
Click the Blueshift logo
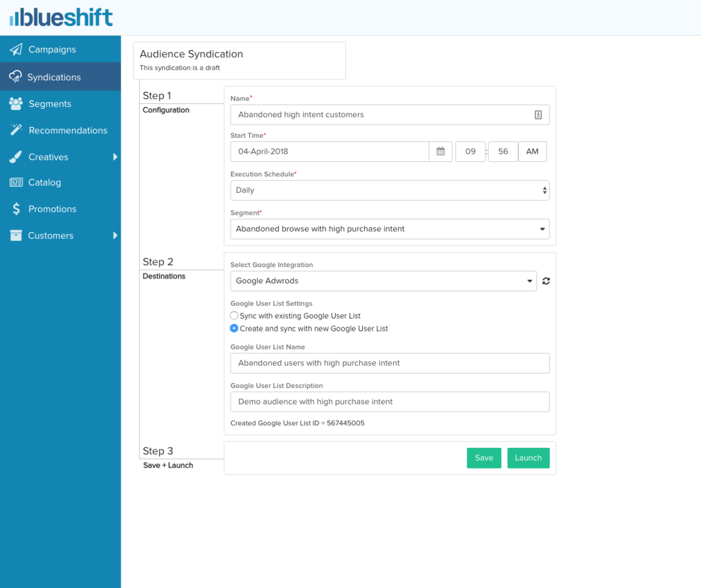61,18
